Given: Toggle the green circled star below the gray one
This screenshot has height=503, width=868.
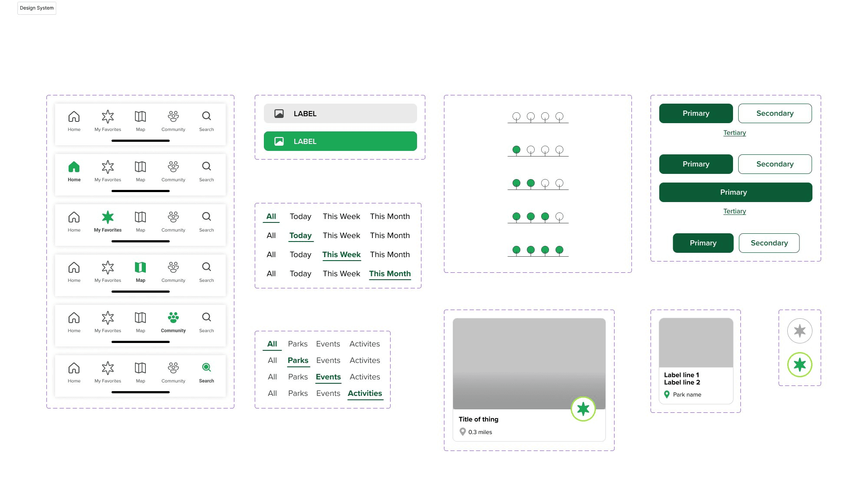Looking at the screenshot, I should click(799, 365).
